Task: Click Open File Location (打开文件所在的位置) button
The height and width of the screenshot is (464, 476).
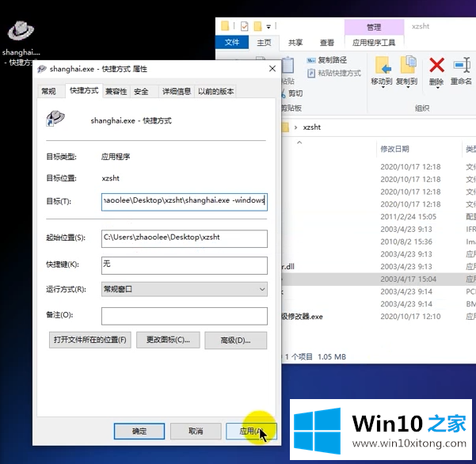Action: (89, 340)
